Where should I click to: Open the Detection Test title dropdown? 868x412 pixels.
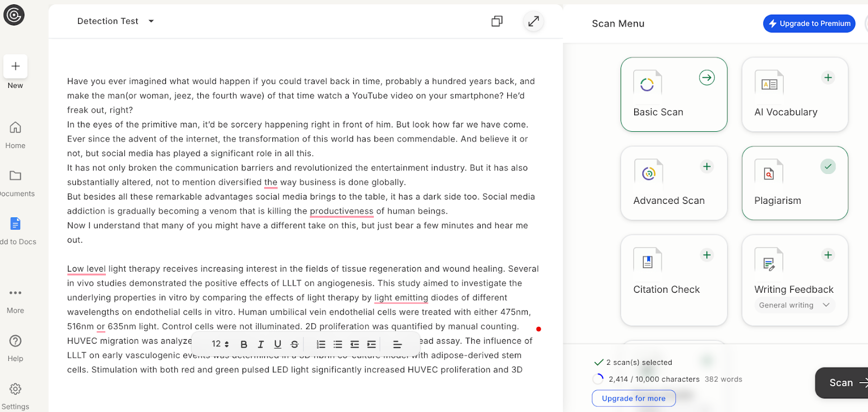(151, 21)
